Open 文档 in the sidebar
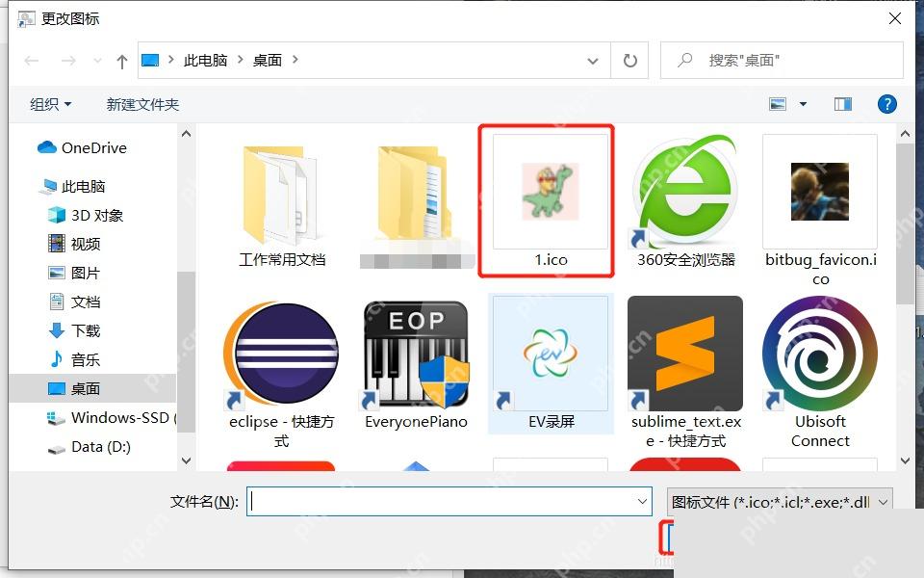 (x=74, y=302)
